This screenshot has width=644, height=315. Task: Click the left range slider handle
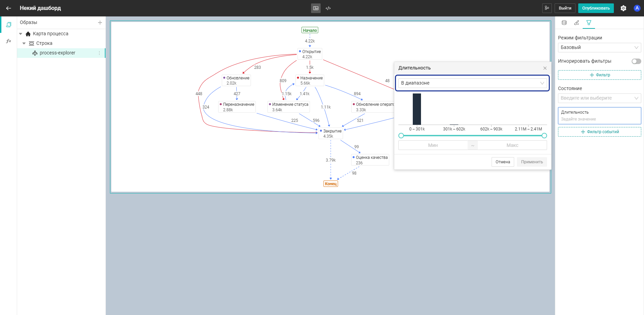401,136
